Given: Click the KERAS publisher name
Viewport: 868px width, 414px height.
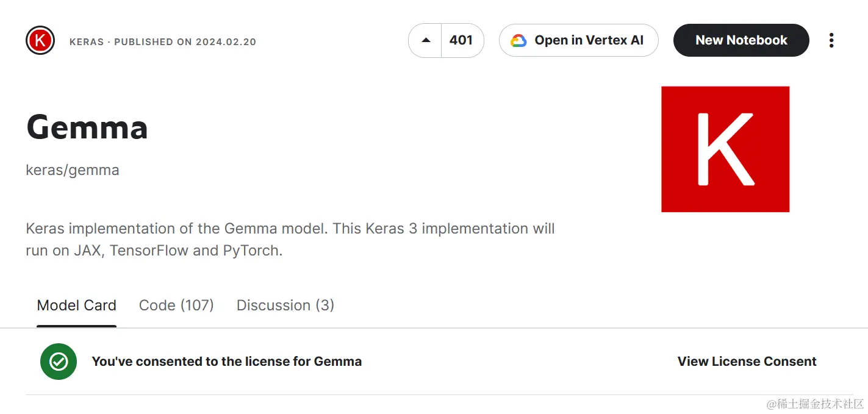Looking at the screenshot, I should tap(87, 42).
